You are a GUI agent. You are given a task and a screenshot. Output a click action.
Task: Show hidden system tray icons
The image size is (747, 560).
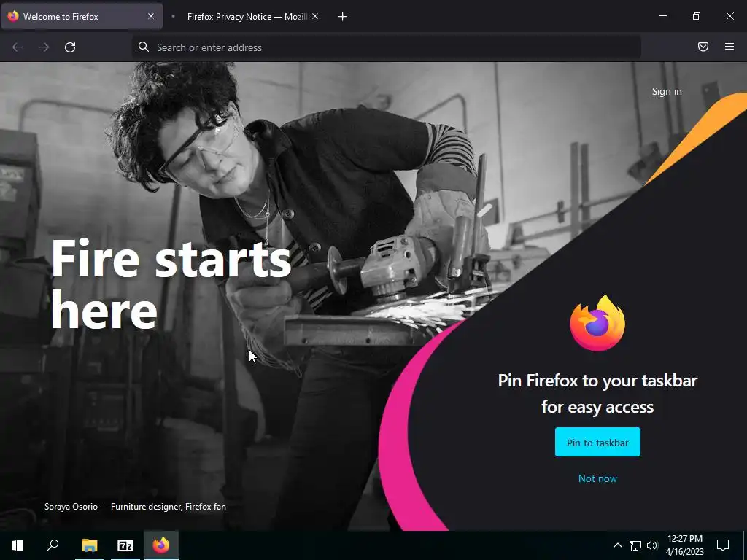tap(617, 545)
